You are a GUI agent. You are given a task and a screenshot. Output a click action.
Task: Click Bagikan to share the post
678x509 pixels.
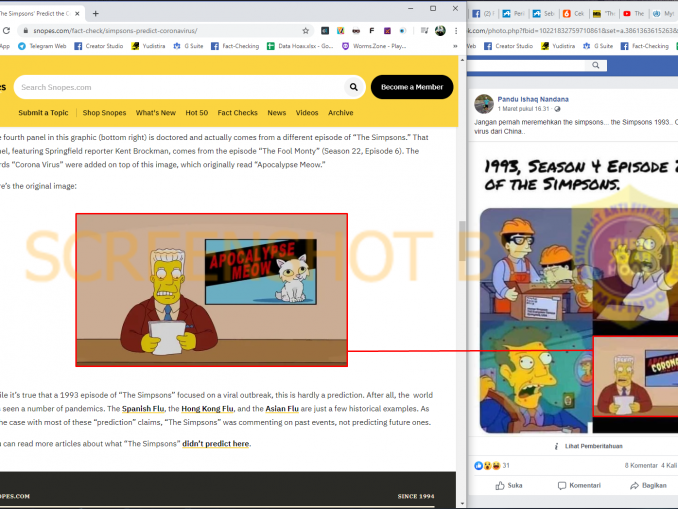(648, 485)
